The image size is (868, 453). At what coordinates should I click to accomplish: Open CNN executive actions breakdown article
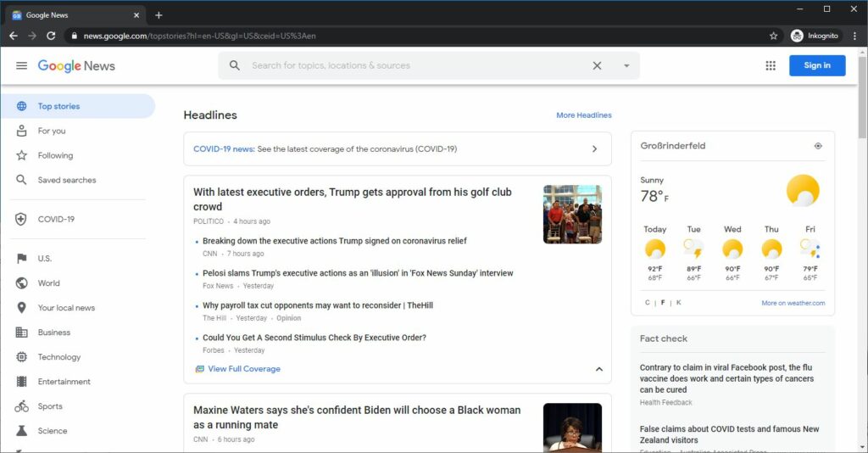[334, 241]
